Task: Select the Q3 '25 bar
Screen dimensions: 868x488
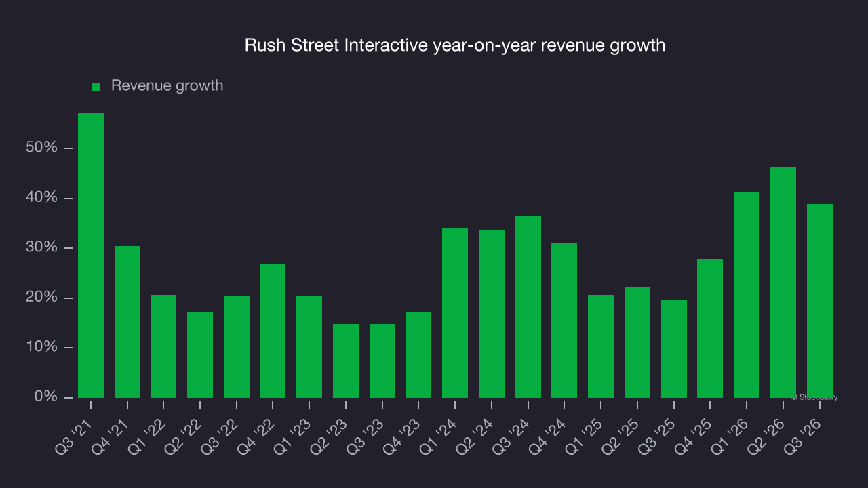Action: point(674,348)
